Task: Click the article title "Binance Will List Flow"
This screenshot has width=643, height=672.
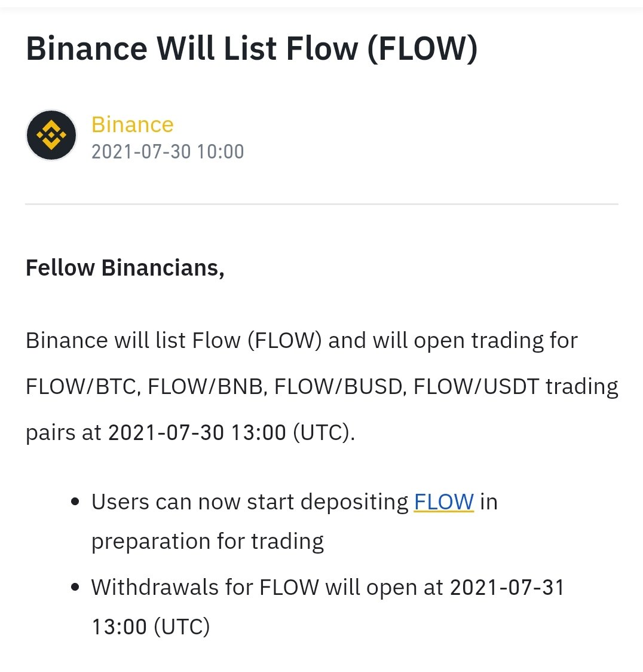Action: (x=252, y=48)
